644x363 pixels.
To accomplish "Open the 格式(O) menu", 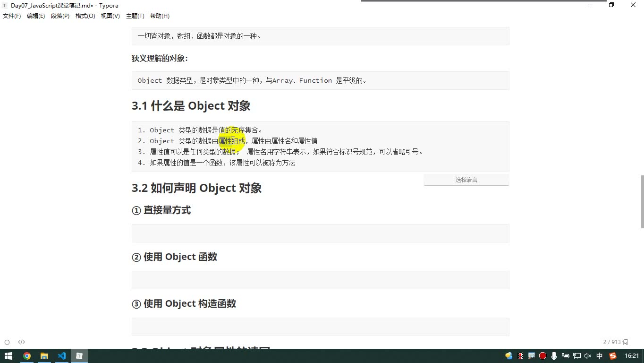I will pyautogui.click(x=85, y=16).
